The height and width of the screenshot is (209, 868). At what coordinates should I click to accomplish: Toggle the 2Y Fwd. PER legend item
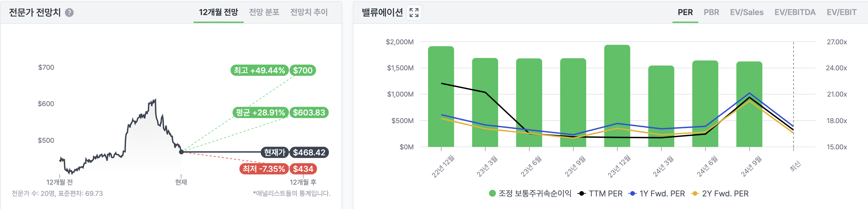coord(720,193)
